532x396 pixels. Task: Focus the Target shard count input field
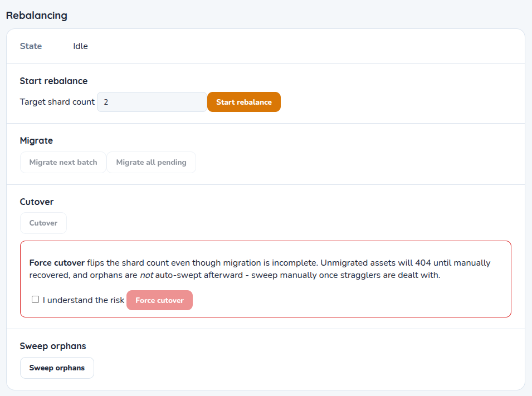click(152, 102)
